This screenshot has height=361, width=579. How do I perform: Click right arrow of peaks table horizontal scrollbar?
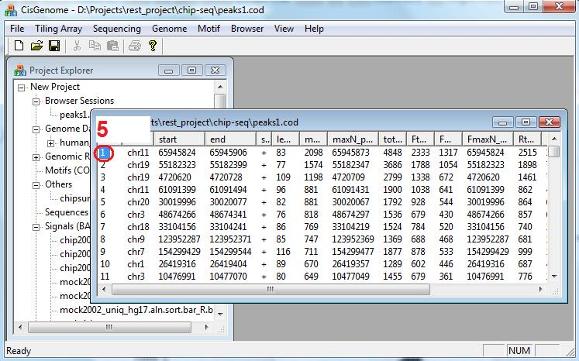click(541, 289)
